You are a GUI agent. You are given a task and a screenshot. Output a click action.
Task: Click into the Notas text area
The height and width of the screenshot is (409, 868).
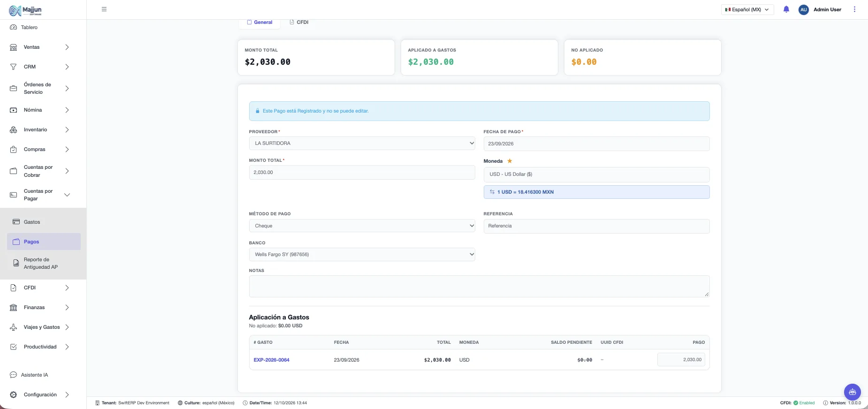[479, 286]
